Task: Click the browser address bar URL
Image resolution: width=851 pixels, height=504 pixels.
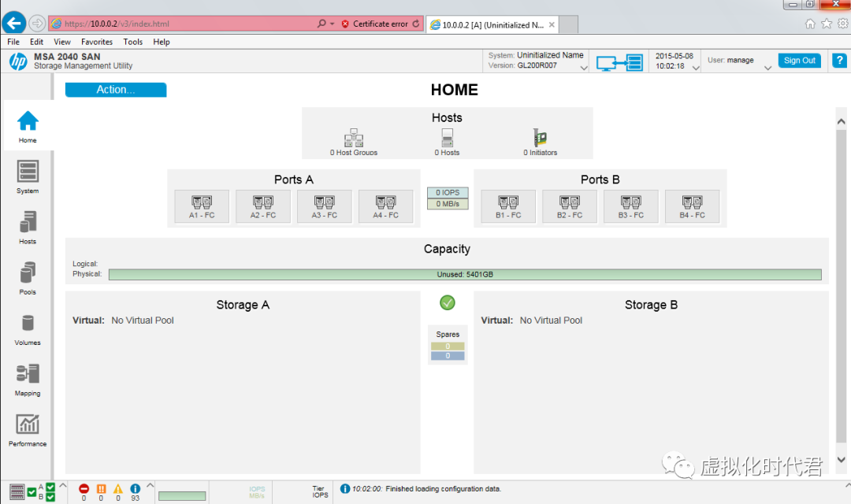Action: click(x=117, y=24)
